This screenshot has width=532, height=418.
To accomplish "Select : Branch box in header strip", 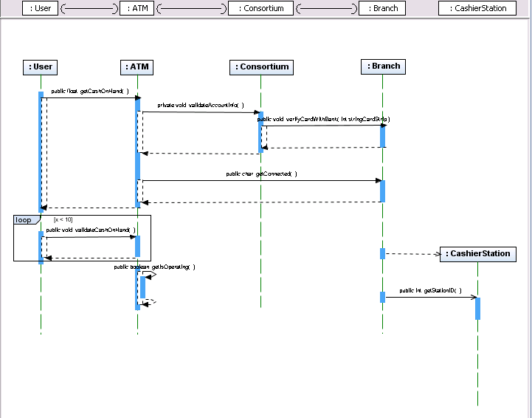I will coord(382,8).
